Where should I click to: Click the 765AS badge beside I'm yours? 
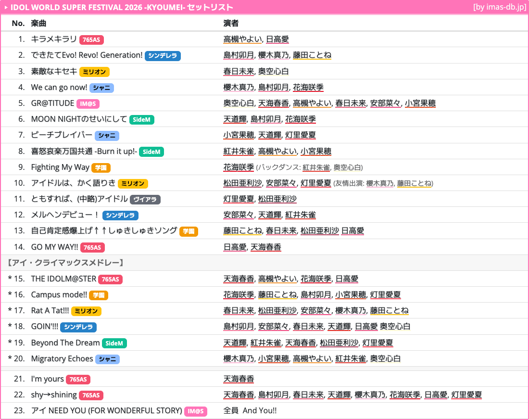coord(78,379)
